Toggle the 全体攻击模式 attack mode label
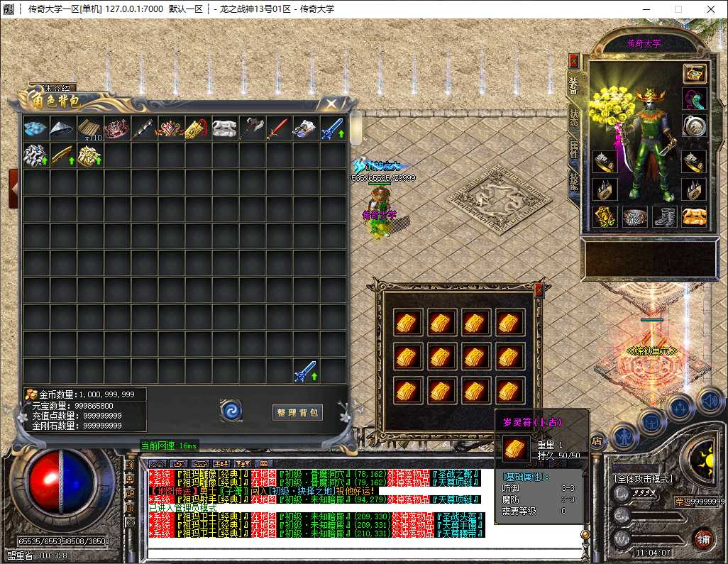This screenshot has height=564, width=728. [x=644, y=479]
